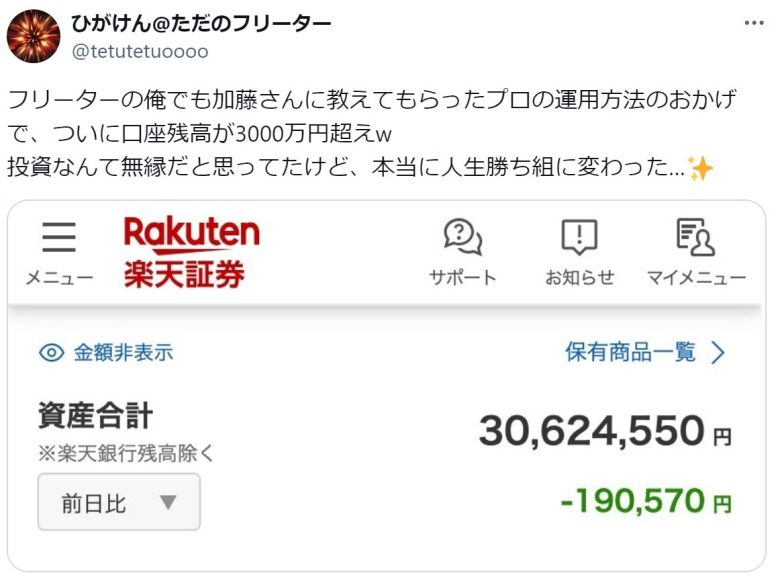Click the sparkle emoji in the tweet
Image resolution: width=780 pixels, height=583 pixels.
[700, 168]
